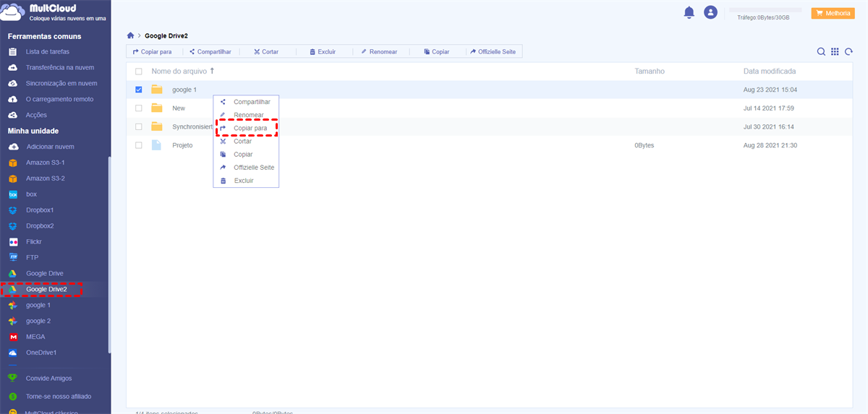Screen dimensions: 868x414
Task: Open the Projeto file name
Action: 182,145
